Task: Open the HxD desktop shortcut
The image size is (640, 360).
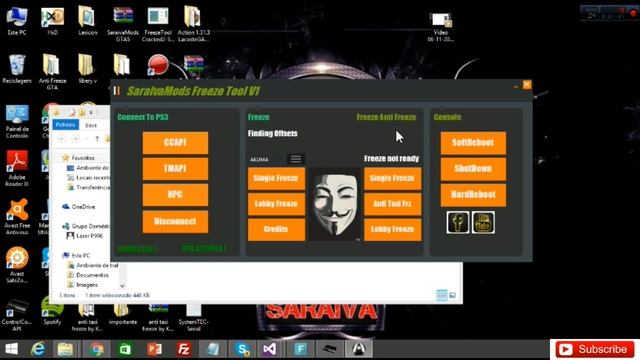Action: tap(53, 21)
